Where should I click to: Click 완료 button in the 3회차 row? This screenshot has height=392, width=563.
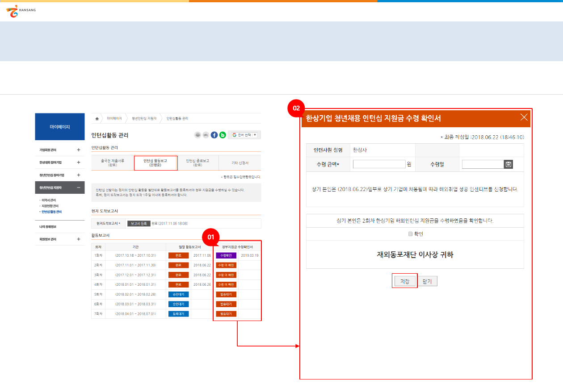pyautogui.click(x=179, y=275)
